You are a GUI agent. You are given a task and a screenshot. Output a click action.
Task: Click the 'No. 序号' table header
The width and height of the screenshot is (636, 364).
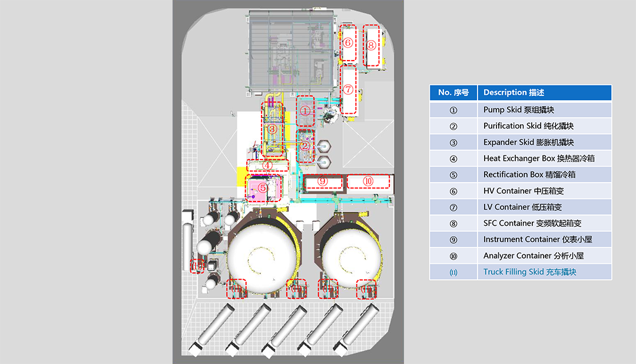[453, 92]
